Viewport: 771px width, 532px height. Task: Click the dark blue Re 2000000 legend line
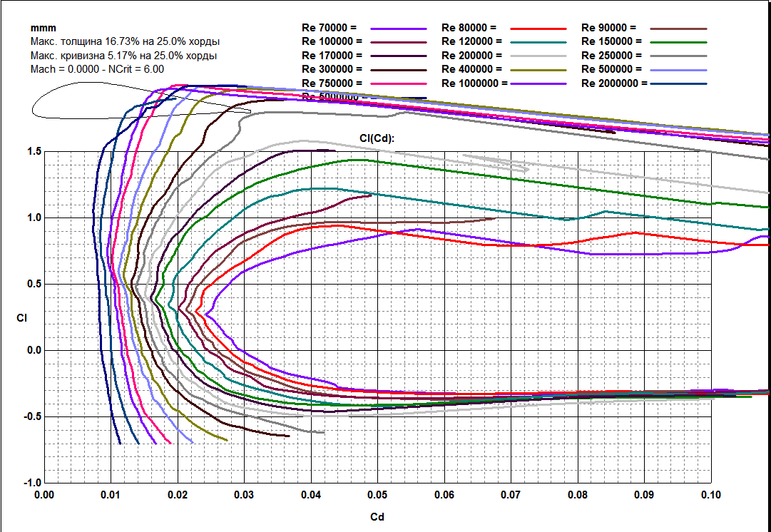(x=678, y=83)
